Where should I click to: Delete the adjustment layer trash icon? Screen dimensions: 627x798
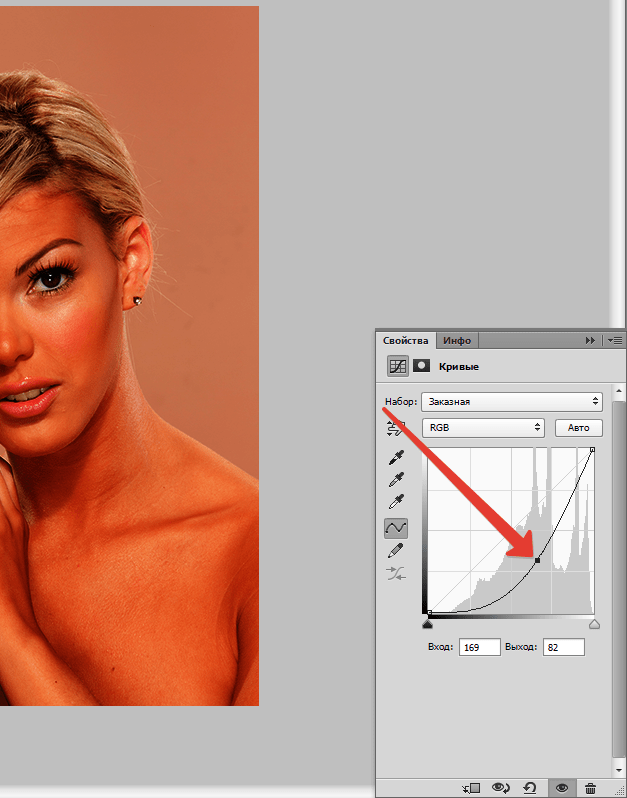(590, 788)
